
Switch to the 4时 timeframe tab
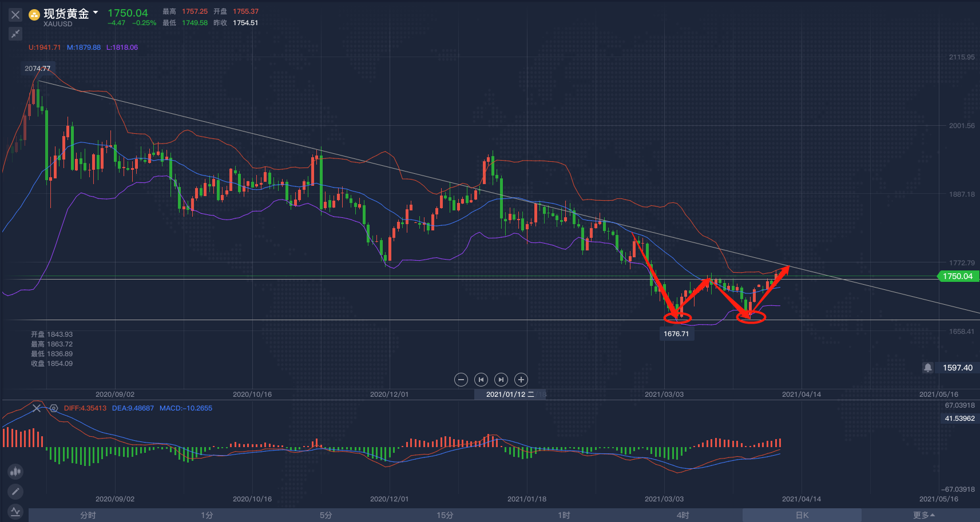click(x=683, y=515)
